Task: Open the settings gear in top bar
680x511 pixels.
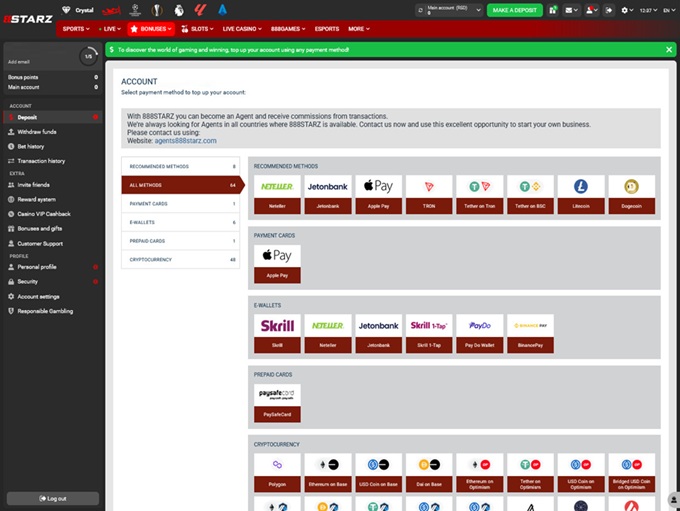Action: click(x=626, y=10)
